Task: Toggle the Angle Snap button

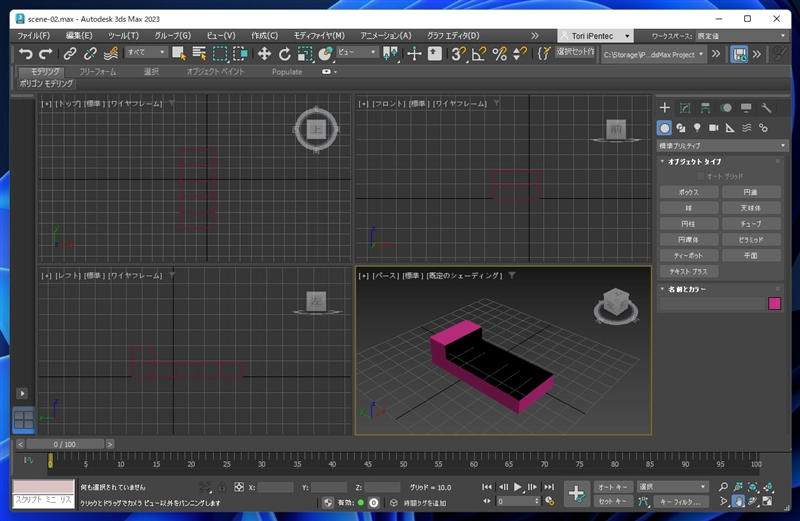Action: (x=479, y=54)
